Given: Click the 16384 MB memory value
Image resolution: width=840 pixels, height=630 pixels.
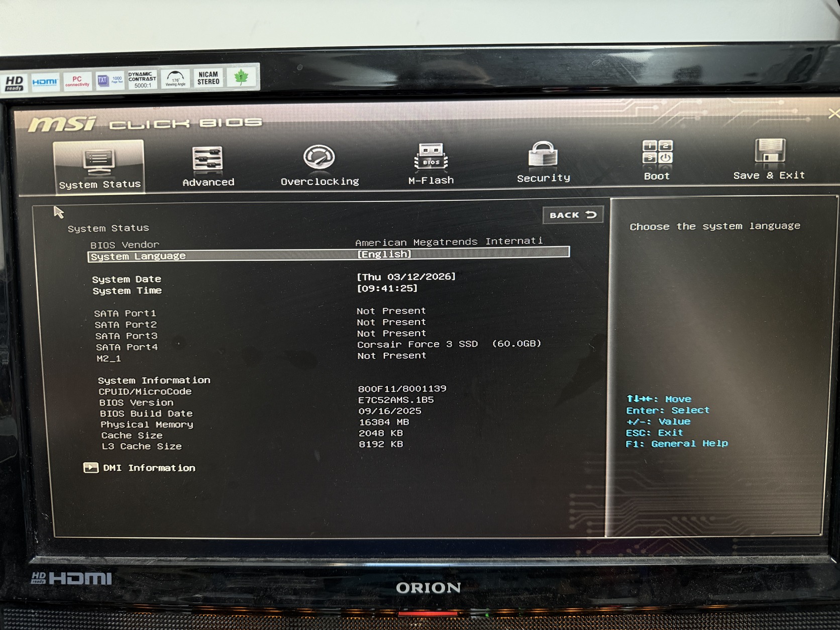Looking at the screenshot, I should 384,422.
